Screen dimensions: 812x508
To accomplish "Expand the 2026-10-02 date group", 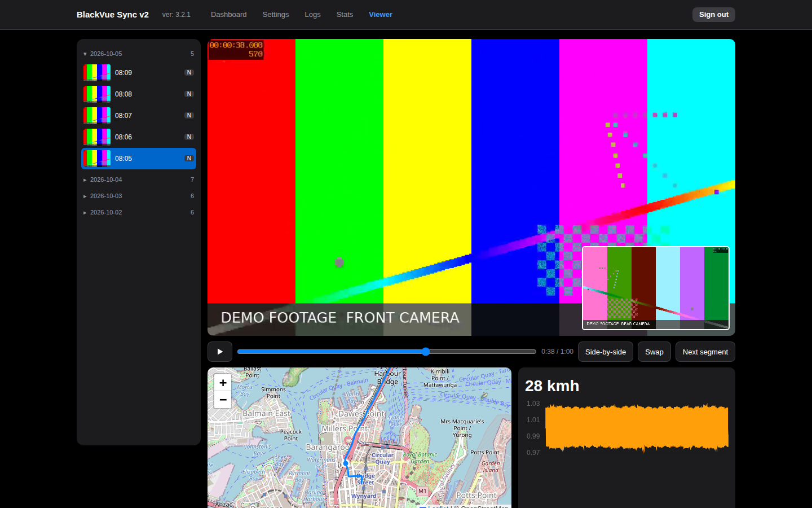I will [x=139, y=212].
